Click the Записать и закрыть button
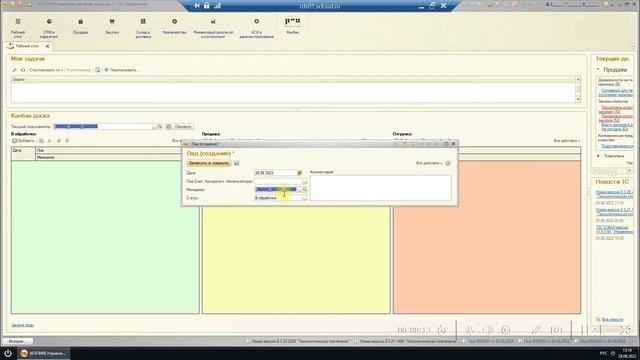Viewport: 640px width, 360px height. (x=209, y=163)
